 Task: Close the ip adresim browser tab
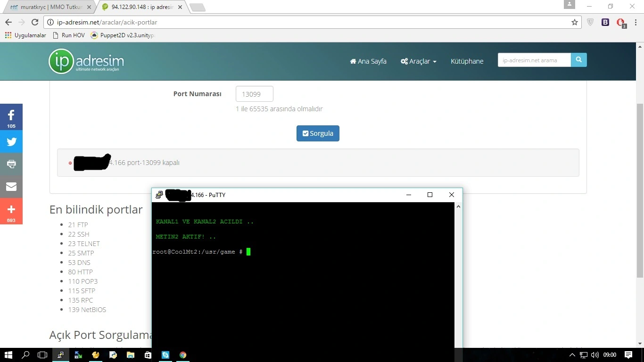click(180, 7)
